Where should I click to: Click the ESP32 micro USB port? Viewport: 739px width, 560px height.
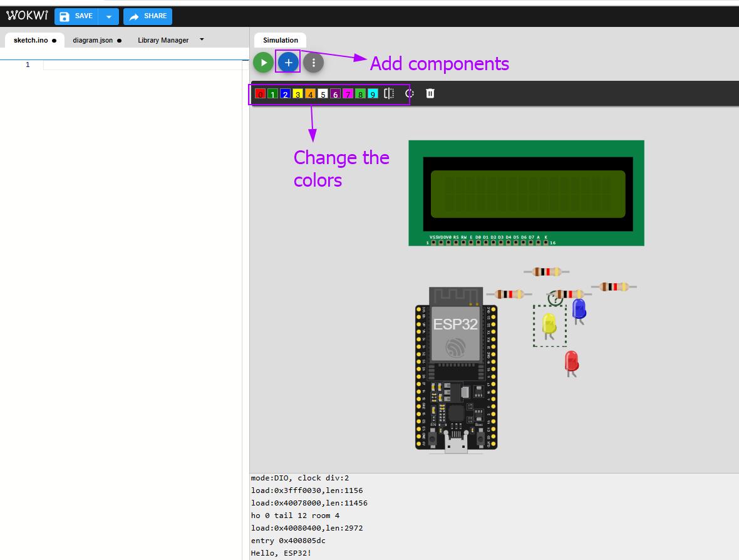[456, 443]
